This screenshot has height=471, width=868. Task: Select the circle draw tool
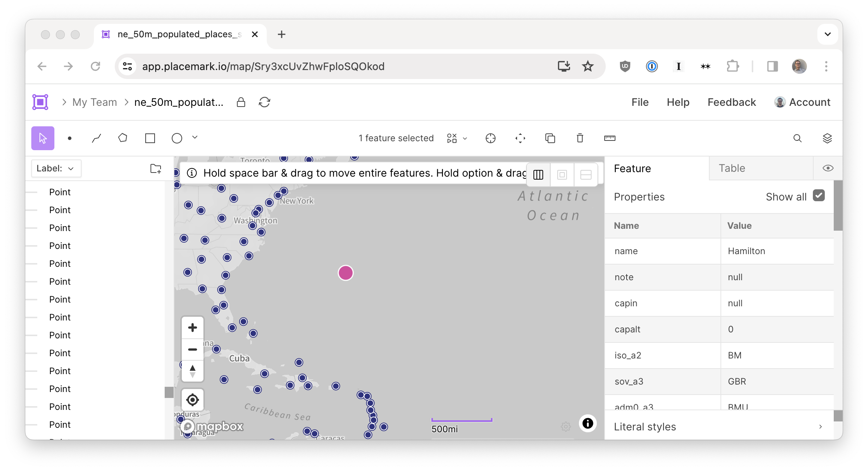point(177,138)
